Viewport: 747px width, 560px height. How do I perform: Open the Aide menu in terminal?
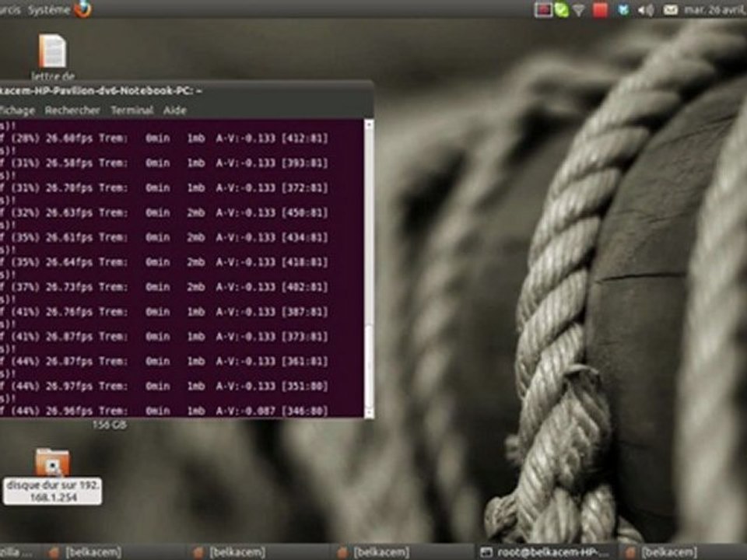tap(174, 110)
